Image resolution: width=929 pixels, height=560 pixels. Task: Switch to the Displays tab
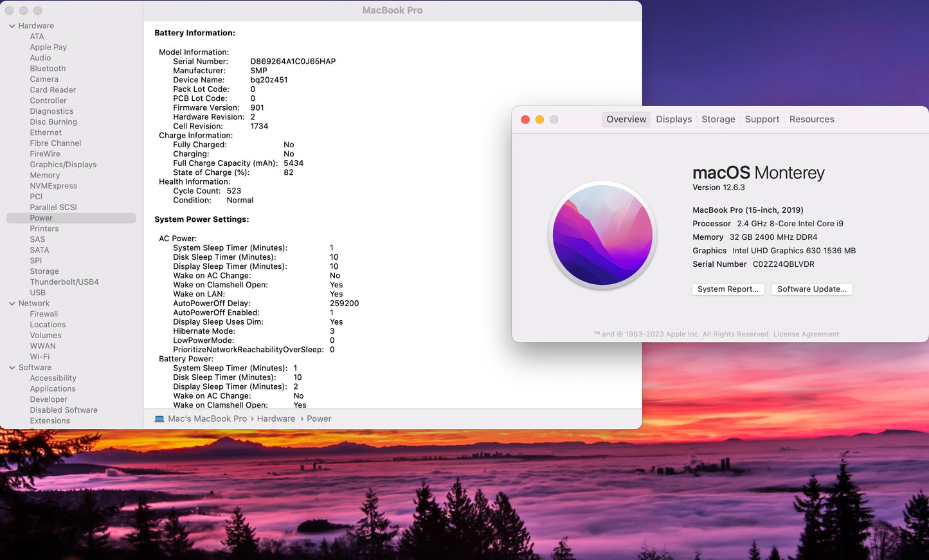pyautogui.click(x=673, y=119)
